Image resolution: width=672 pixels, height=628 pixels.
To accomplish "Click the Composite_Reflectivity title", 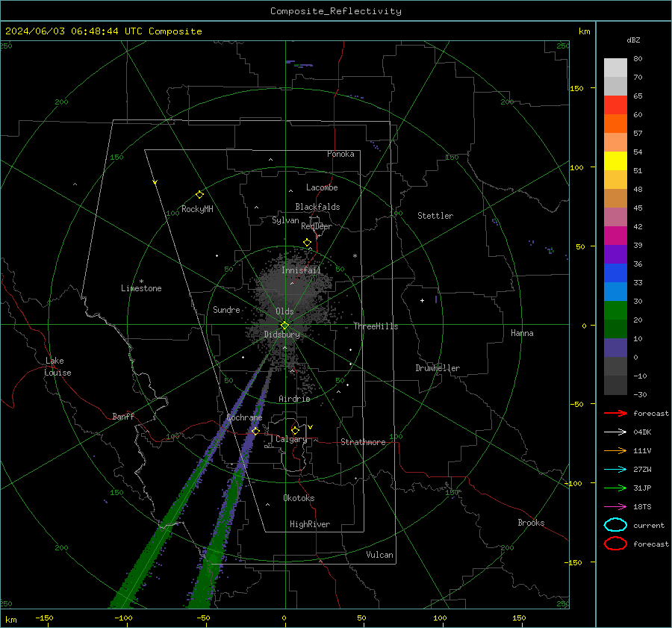I will (335, 11).
